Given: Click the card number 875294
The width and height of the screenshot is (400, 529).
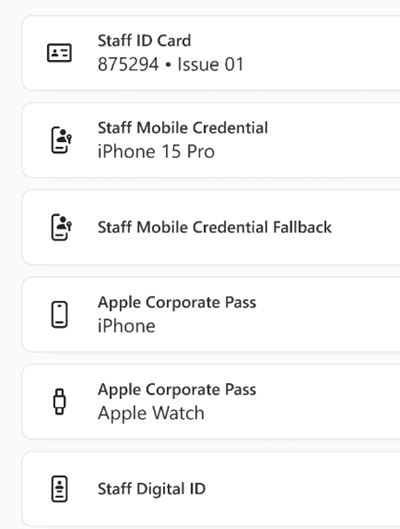Looking at the screenshot, I should click(128, 64).
